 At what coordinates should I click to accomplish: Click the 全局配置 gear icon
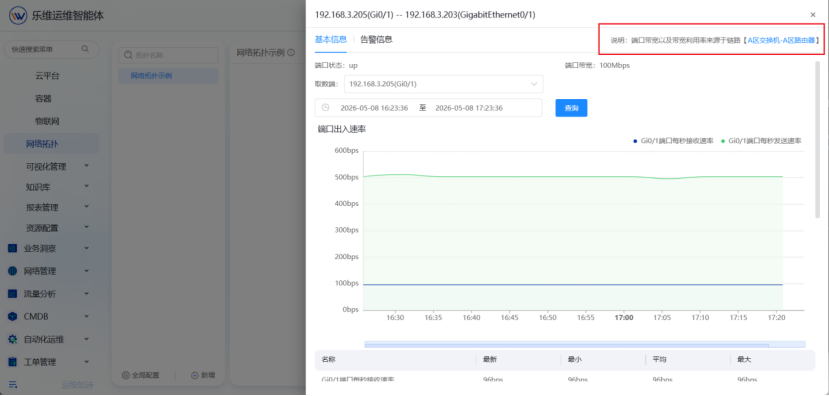click(x=126, y=375)
